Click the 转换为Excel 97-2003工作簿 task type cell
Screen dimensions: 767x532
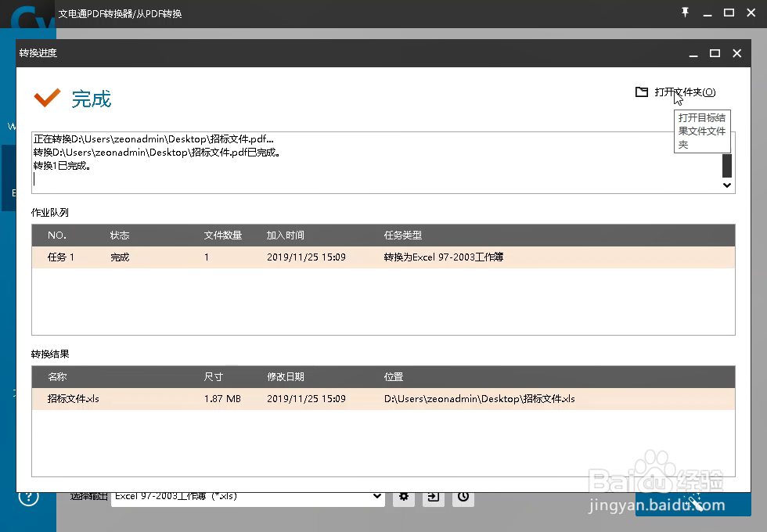point(444,257)
